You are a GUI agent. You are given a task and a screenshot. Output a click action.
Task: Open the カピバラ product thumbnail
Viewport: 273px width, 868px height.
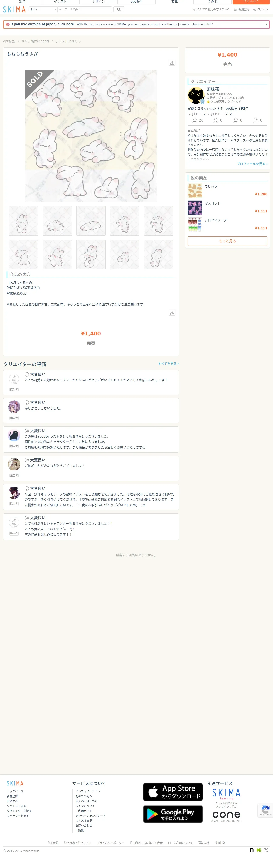click(195, 191)
